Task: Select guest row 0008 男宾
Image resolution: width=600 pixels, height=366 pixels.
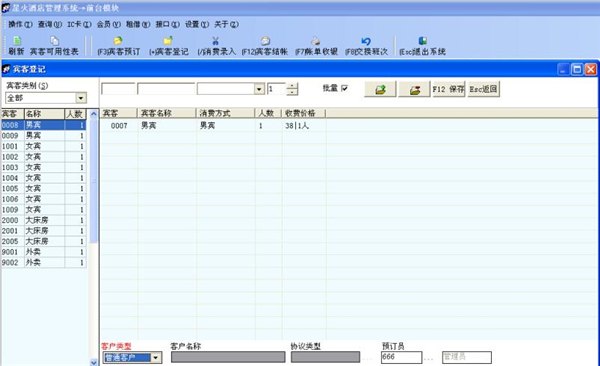Action: click(x=44, y=125)
